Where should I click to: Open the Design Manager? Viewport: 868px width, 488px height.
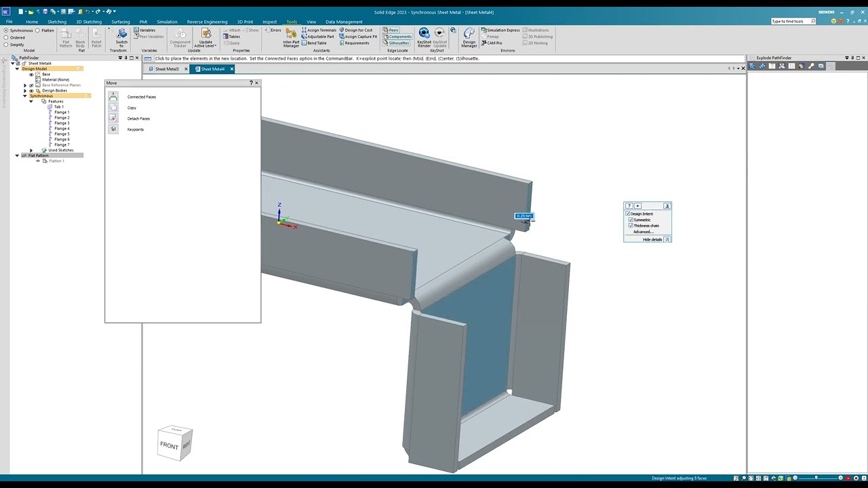[469, 37]
